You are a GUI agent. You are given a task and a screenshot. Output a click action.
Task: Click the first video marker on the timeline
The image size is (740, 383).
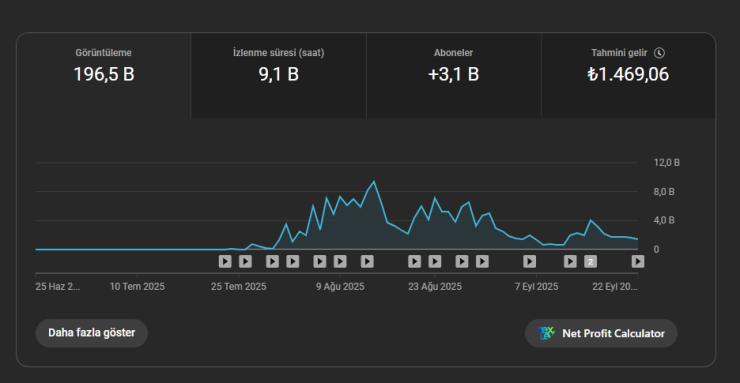[x=225, y=261]
